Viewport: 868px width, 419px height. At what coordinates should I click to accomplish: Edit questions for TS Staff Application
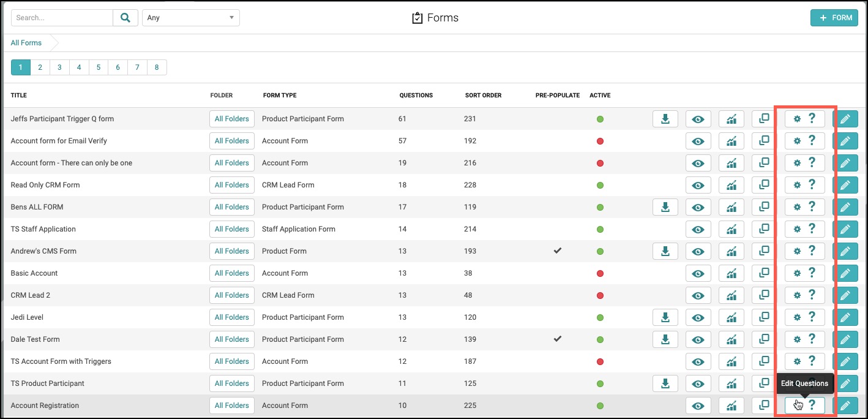pyautogui.click(x=805, y=229)
